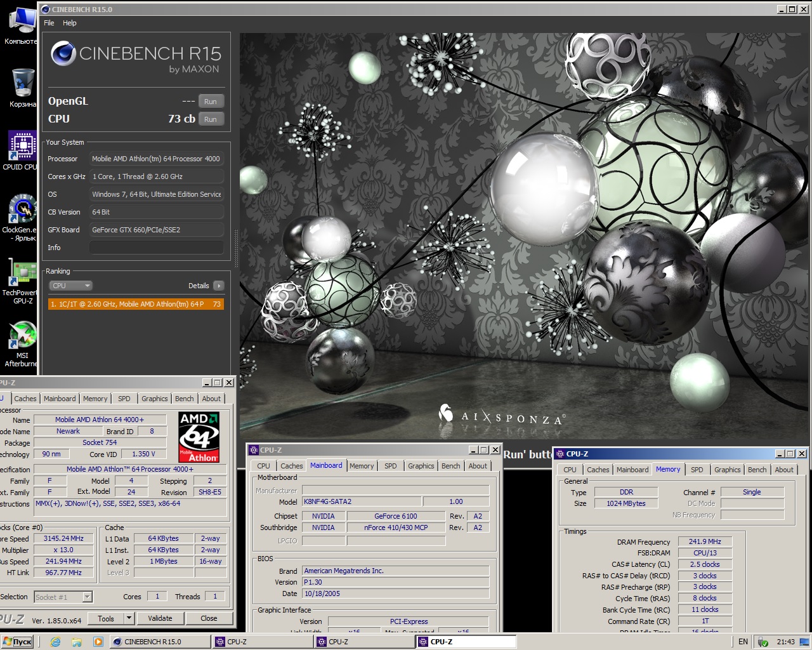Click the GeForce GTX 660 GFX Board field
812x650 pixels.
(x=157, y=230)
